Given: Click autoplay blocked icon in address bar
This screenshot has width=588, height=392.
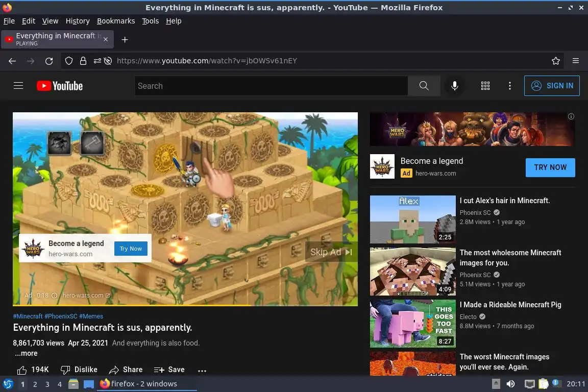Looking at the screenshot, I should 108,61.
